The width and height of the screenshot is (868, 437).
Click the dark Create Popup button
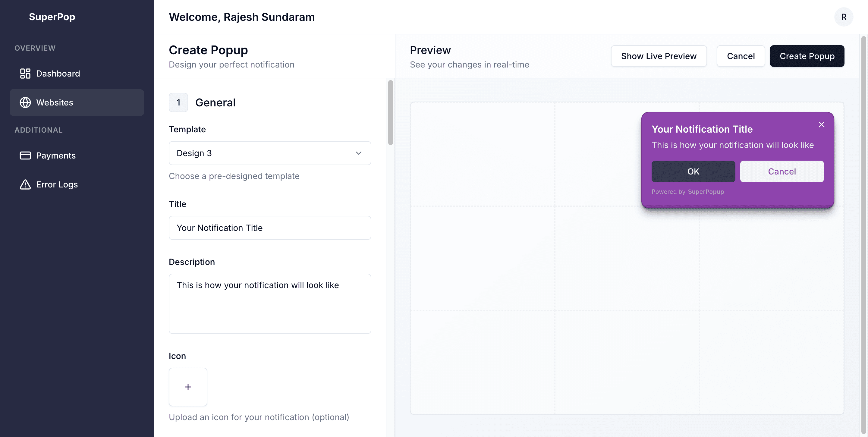click(807, 56)
